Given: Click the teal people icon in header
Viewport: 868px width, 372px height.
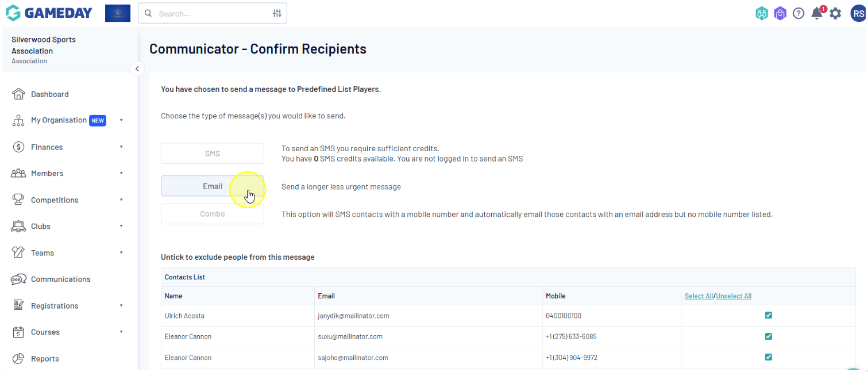Looking at the screenshot, I should [x=762, y=13].
